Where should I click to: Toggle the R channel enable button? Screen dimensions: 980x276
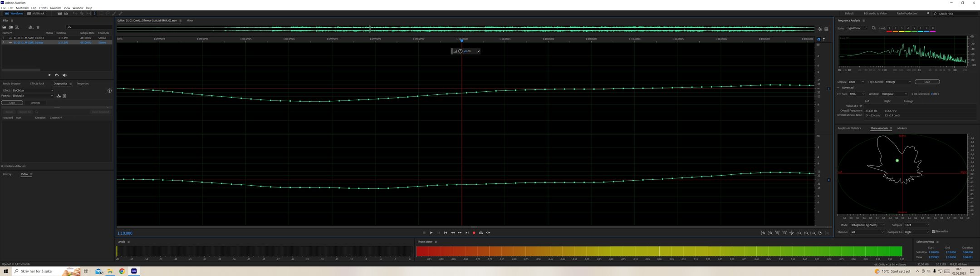click(829, 180)
